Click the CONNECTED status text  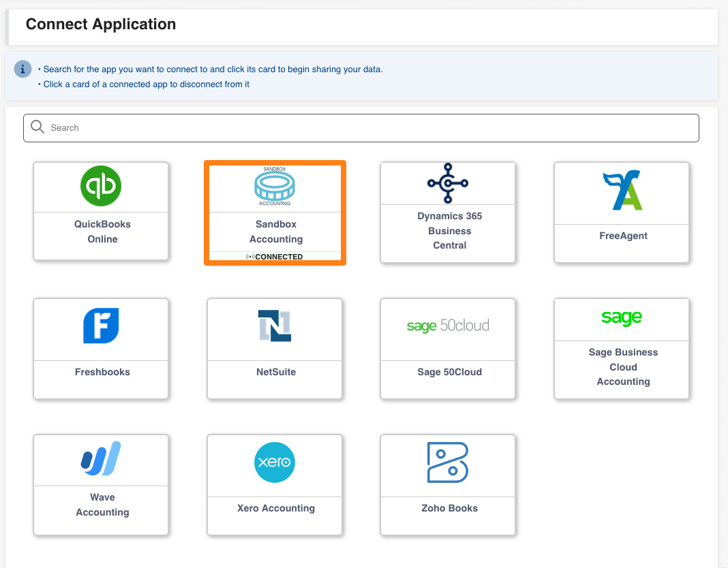279,257
